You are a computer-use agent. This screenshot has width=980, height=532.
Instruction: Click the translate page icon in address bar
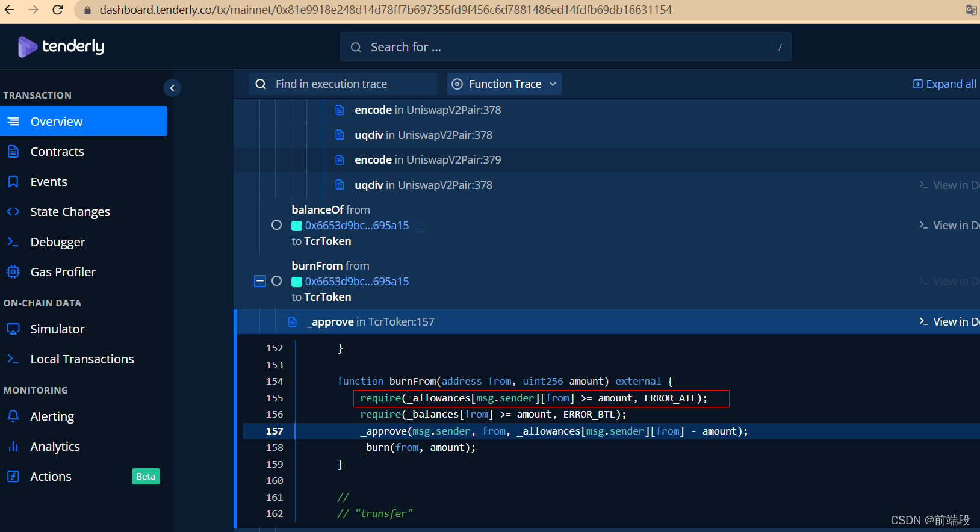click(x=971, y=10)
